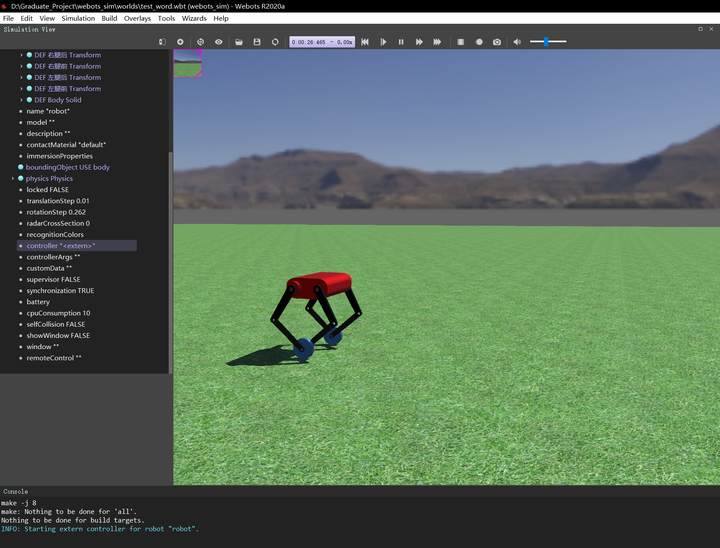Add a new node with the plus icon

pyautogui.click(x=180, y=42)
